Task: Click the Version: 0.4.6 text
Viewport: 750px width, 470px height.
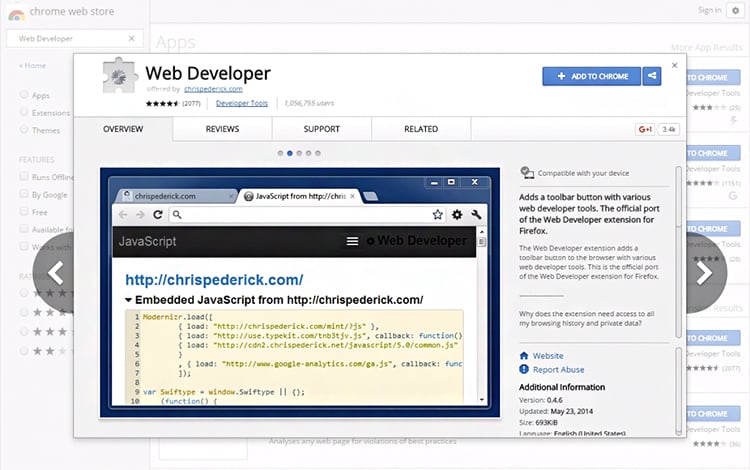Action: (540, 400)
